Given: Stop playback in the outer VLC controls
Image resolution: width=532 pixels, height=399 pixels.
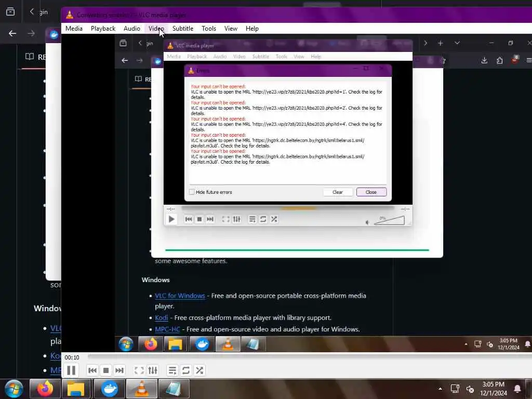Looking at the screenshot, I should 106,370.
